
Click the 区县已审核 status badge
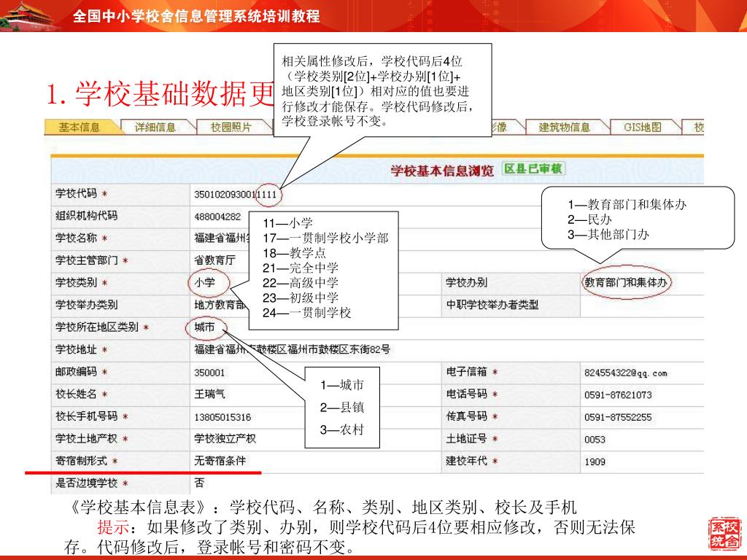pos(533,168)
